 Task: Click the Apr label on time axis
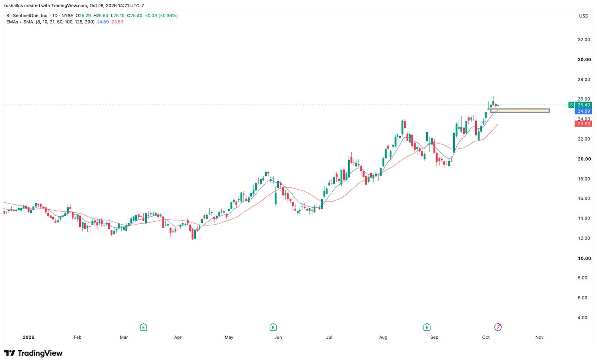point(178,337)
